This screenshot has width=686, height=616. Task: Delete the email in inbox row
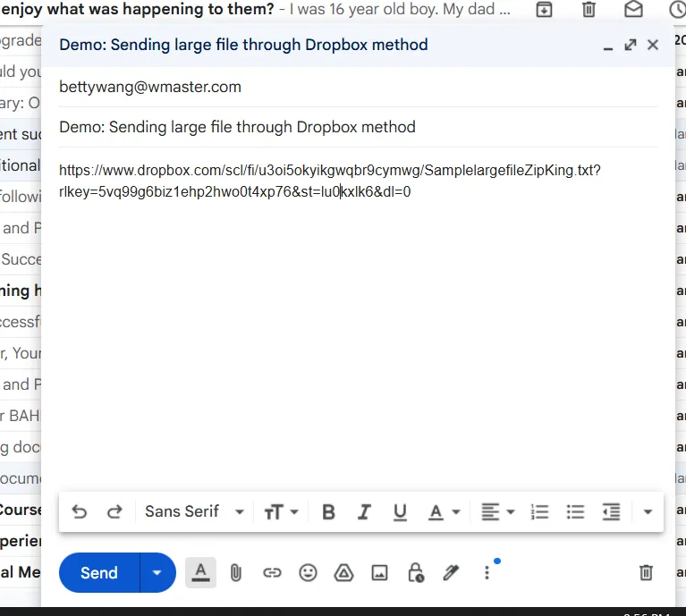click(x=589, y=9)
